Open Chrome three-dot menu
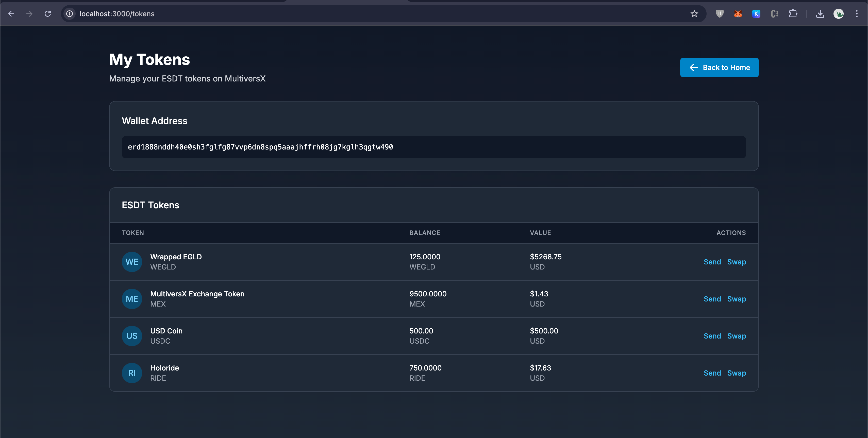 [x=857, y=14]
